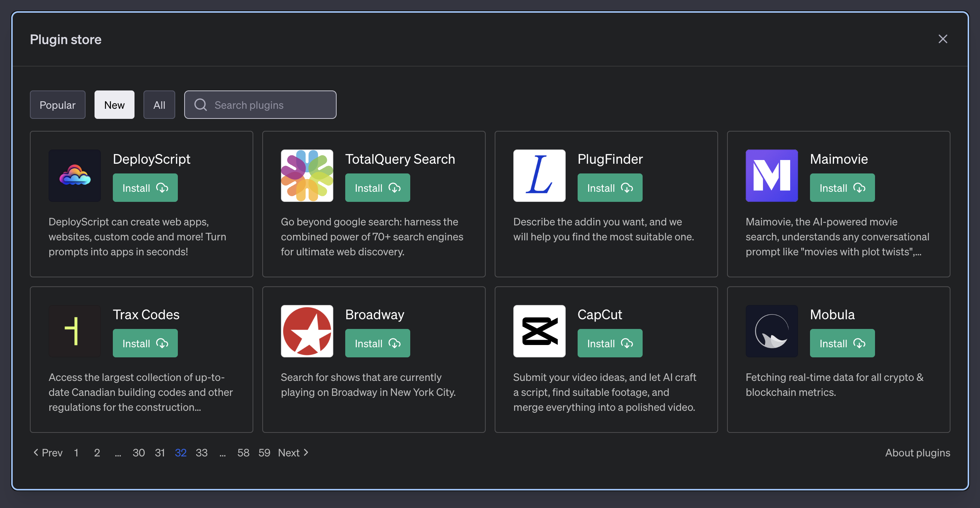Click the DeployScript cloud logo icon
Viewport: 980px width, 508px height.
75,175
